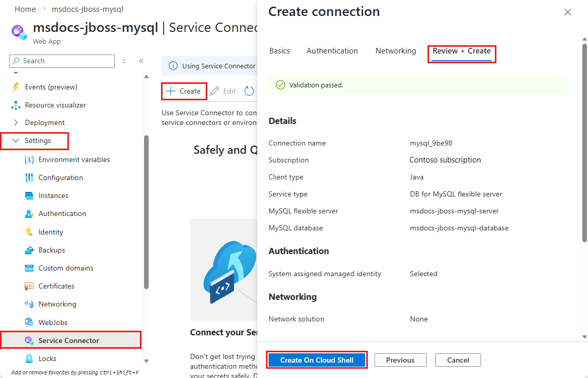Click the Edit pencil icon
Image resolution: width=588 pixels, height=378 pixels.
click(215, 91)
